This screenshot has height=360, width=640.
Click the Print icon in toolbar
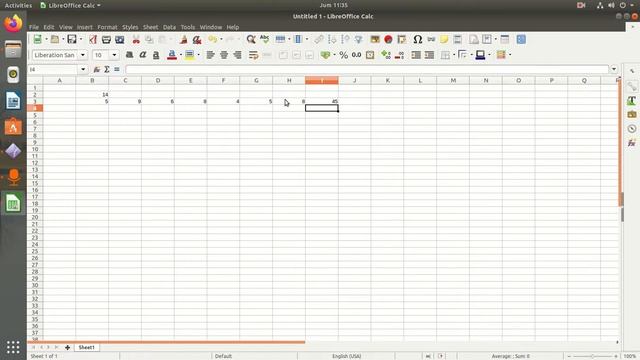106,39
